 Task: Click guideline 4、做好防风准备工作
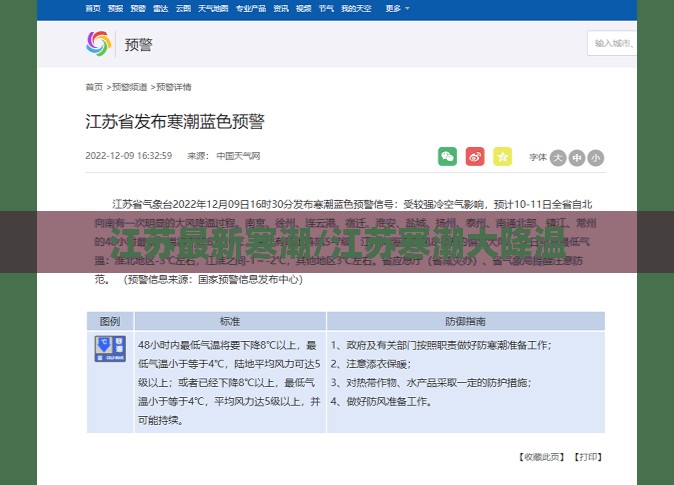point(381,402)
